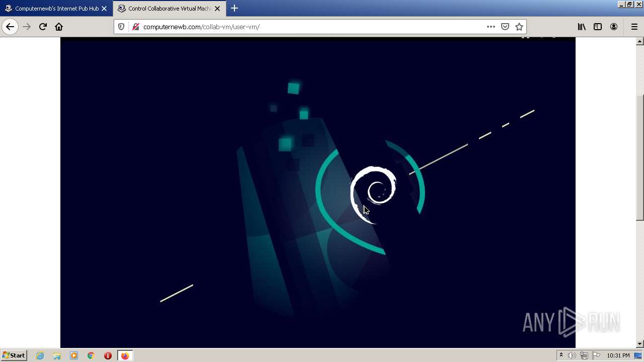Launch Opera browser from taskbar
The width and height of the screenshot is (644, 362).
pyautogui.click(x=108, y=355)
